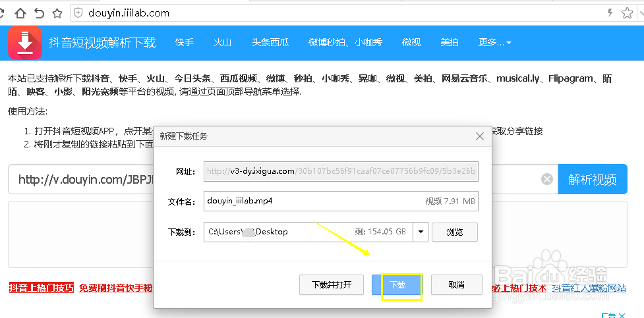
Task: Open the 抖音短视频解析下载 site title
Action: pyautogui.click(x=102, y=43)
